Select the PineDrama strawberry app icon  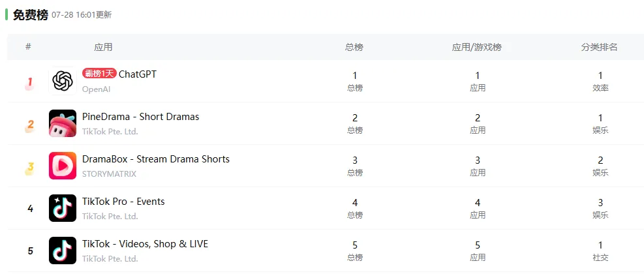pos(63,123)
